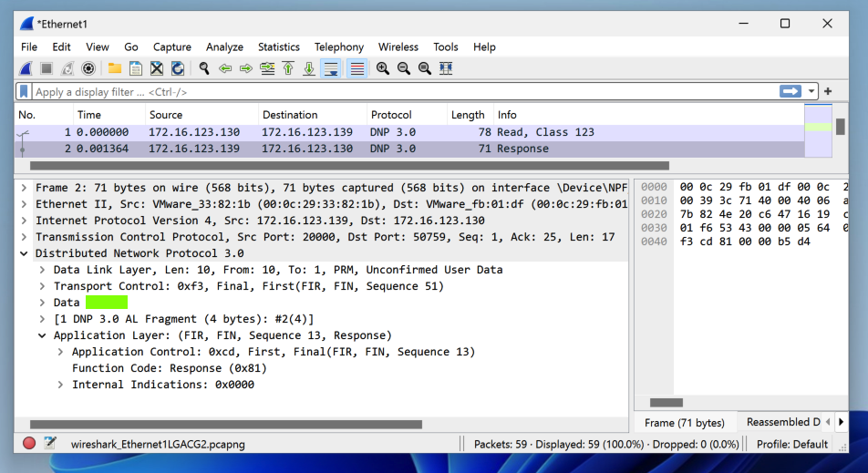The image size is (868, 473).
Task: Toggle packet list colorization
Action: pos(357,68)
